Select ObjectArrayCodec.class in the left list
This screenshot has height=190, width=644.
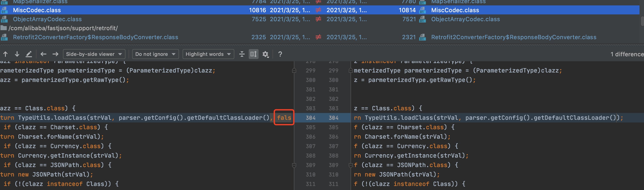click(47, 19)
